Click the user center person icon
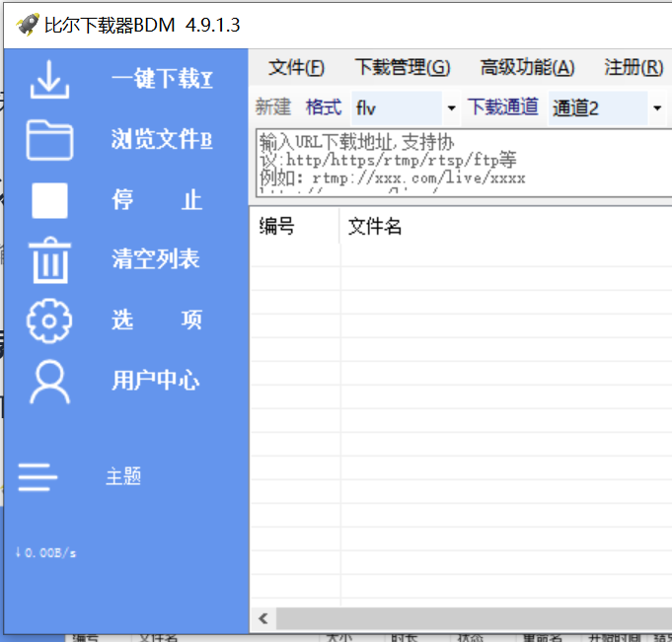Image resolution: width=672 pixels, height=642 pixels. [49, 382]
